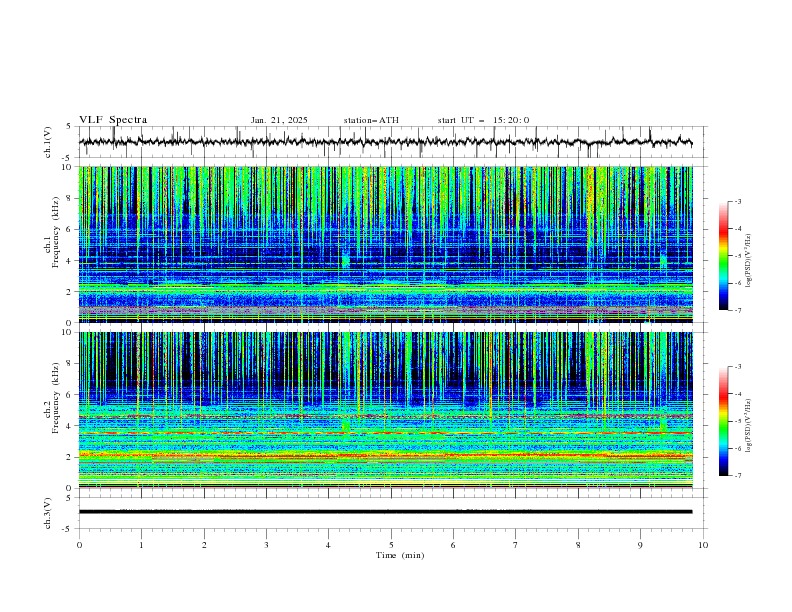Image resolution: width=792 pixels, height=612 pixels.
Task: Click time axis tick label "7"
Action: pos(516,545)
